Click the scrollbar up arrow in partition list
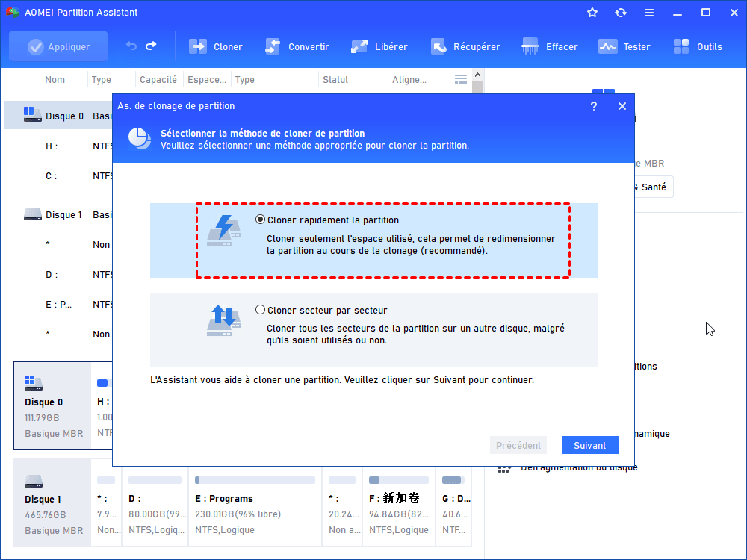Viewport: 747px width, 560px height. [478, 75]
